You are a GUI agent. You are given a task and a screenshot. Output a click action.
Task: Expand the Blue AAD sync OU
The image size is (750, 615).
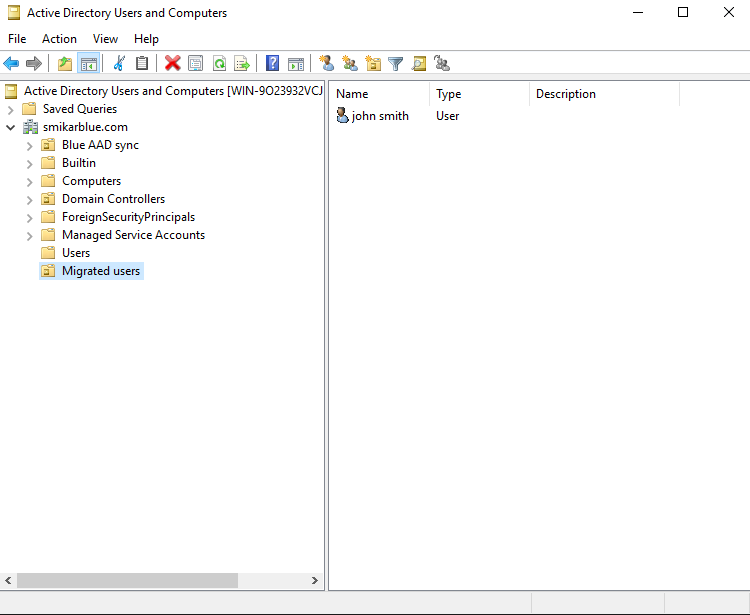(30, 146)
